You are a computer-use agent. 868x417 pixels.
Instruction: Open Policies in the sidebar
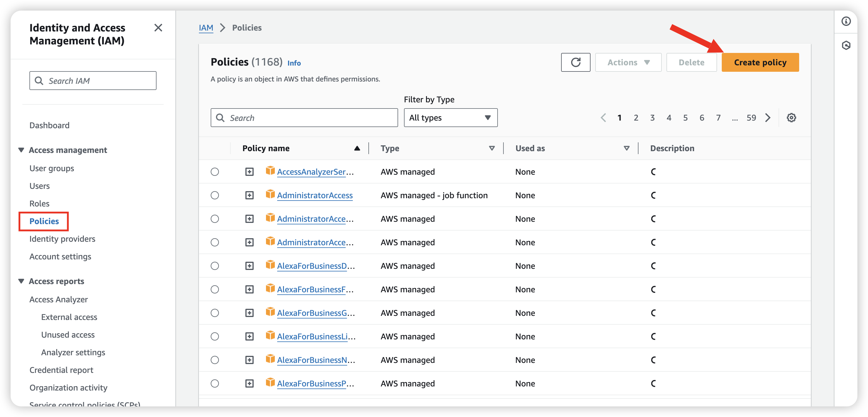[x=44, y=221]
